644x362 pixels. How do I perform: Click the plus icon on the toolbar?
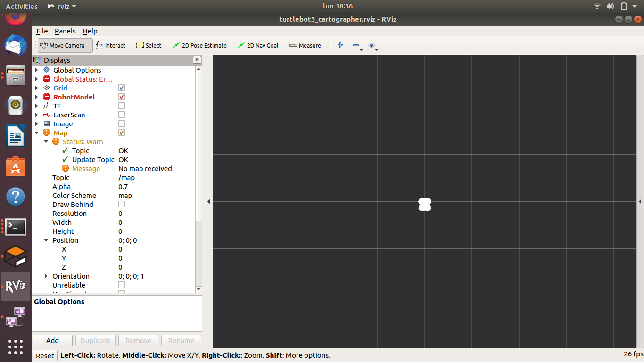340,45
